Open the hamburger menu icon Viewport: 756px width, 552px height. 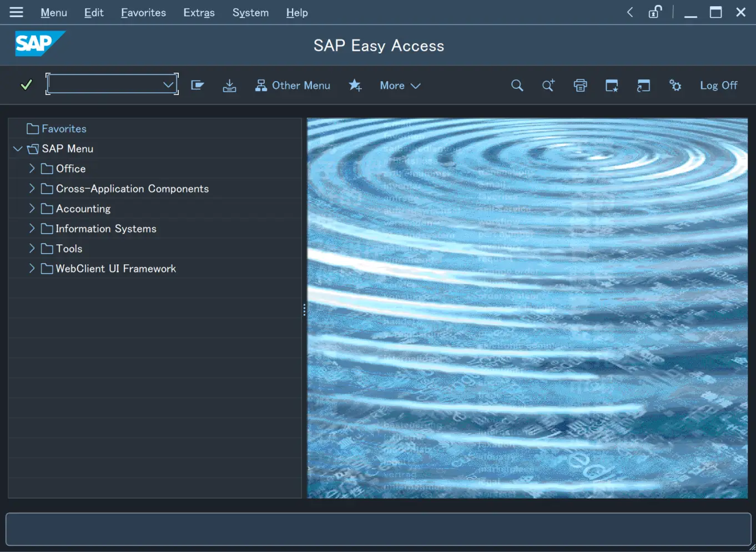tap(17, 12)
